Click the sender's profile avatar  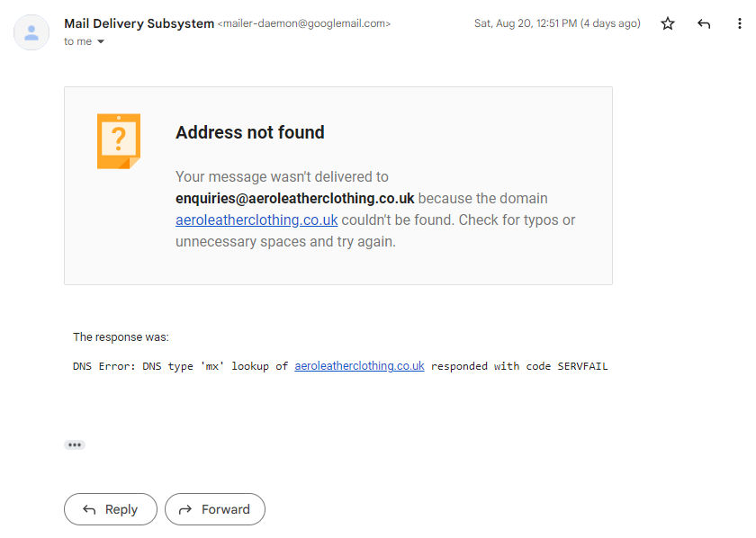click(x=31, y=32)
